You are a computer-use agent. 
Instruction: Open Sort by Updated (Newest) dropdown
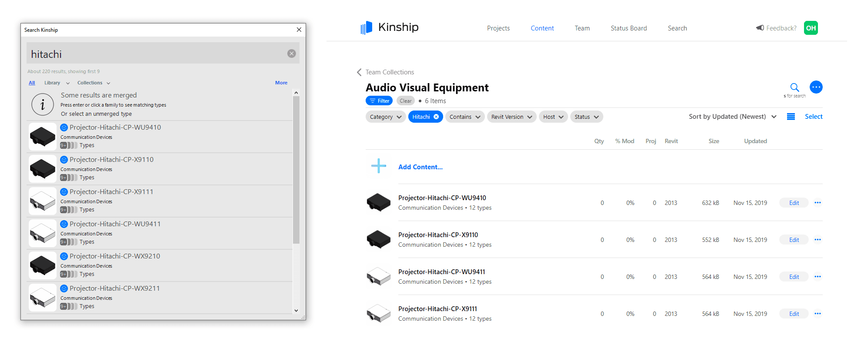(733, 117)
